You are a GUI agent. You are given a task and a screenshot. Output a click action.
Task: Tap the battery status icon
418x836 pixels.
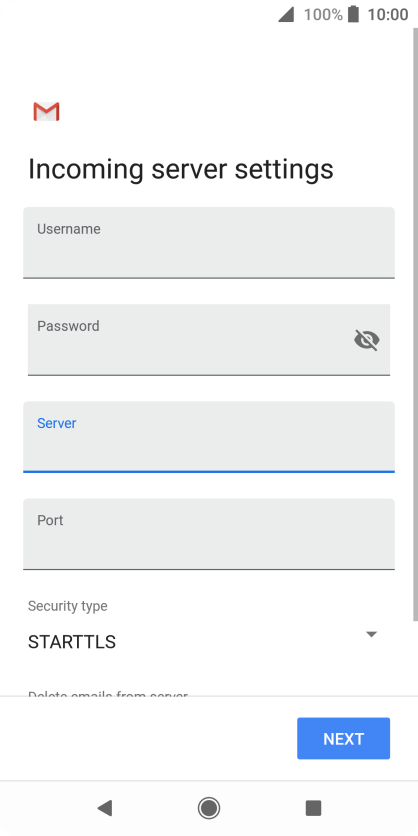(353, 14)
